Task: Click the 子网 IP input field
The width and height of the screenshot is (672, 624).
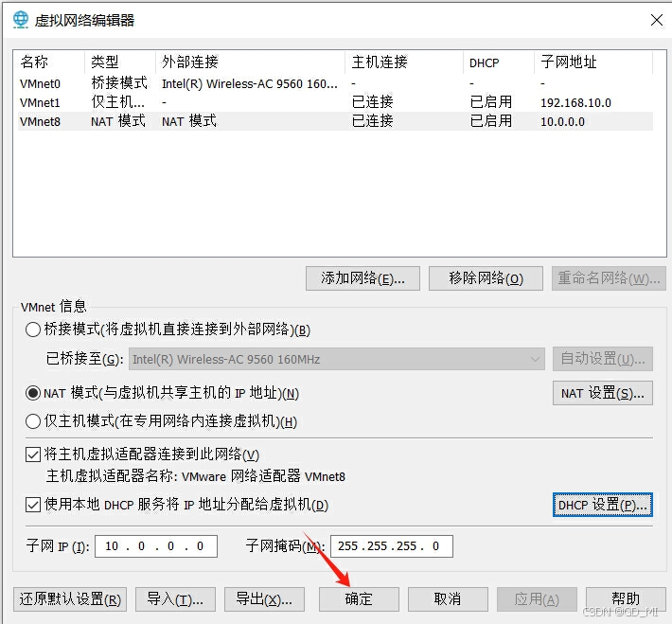Action: click(156, 546)
